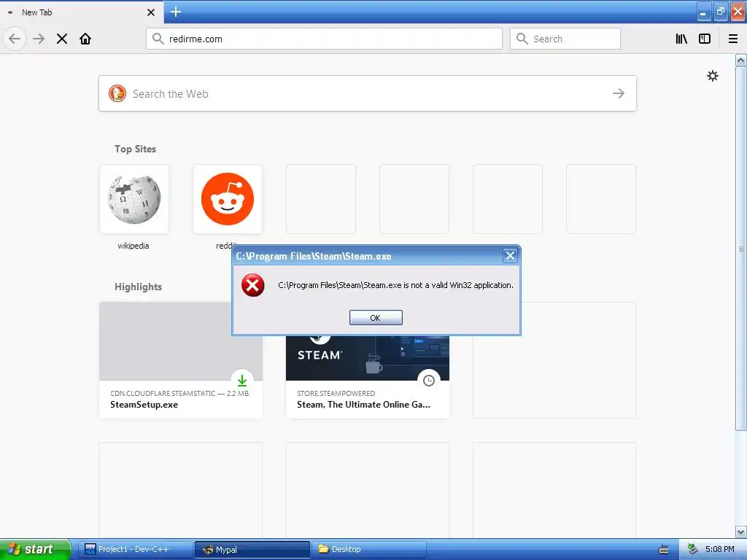Stop loading the page
The height and width of the screenshot is (560, 747).
62,39
